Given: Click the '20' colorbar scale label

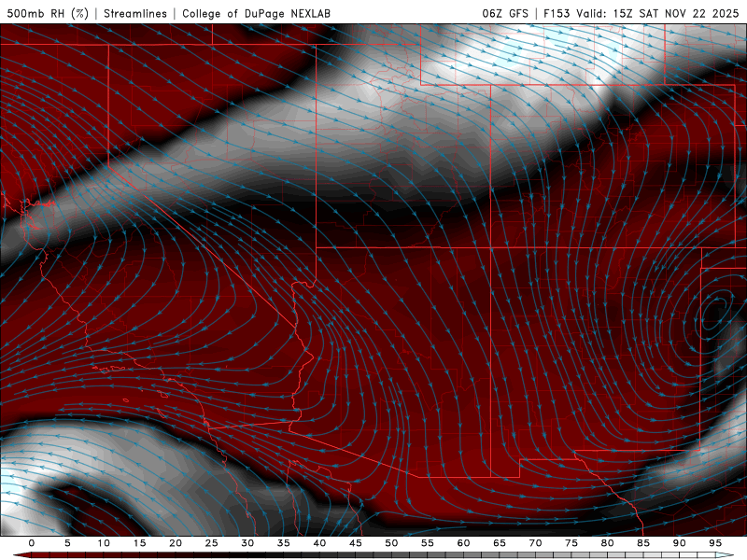Looking at the screenshot, I should click(176, 543).
